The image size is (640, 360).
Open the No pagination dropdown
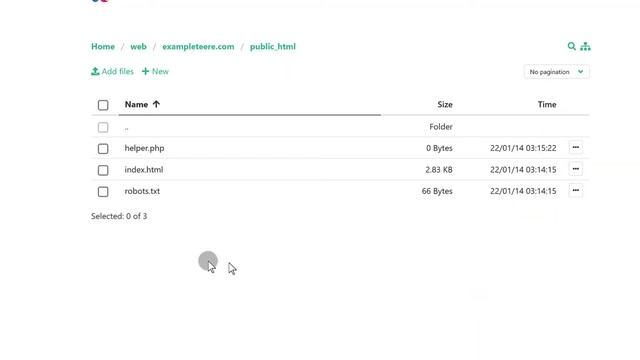556,72
